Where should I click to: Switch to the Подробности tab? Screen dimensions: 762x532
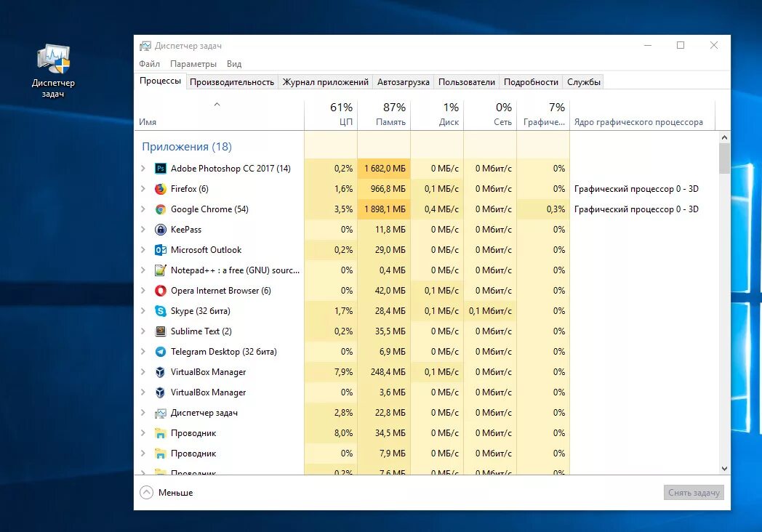tap(531, 82)
